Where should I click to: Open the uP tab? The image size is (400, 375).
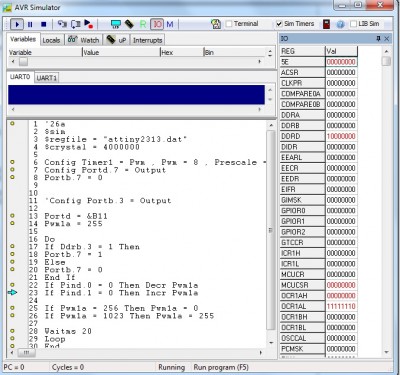[x=116, y=40]
